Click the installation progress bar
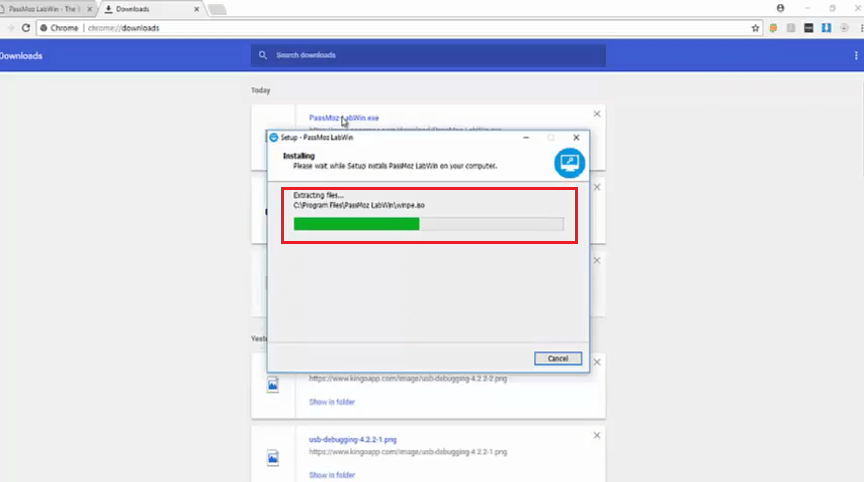The height and width of the screenshot is (482, 864). [428, 224]
